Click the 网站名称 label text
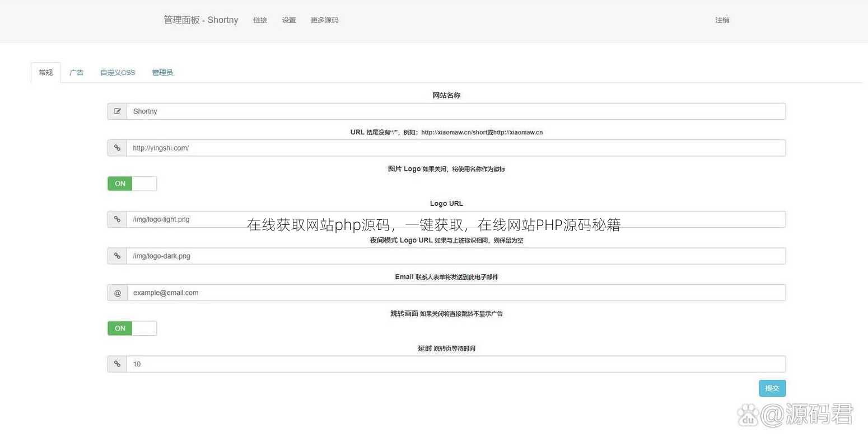 pos(446,96)
